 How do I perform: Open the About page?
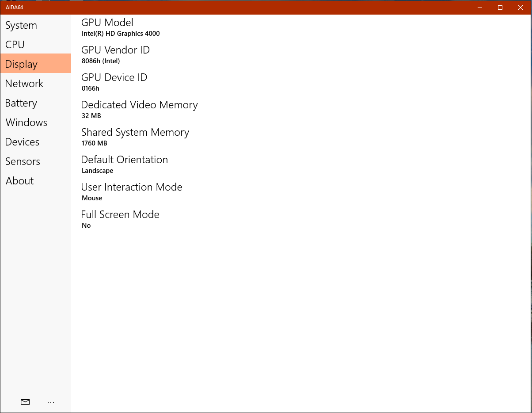35,181
